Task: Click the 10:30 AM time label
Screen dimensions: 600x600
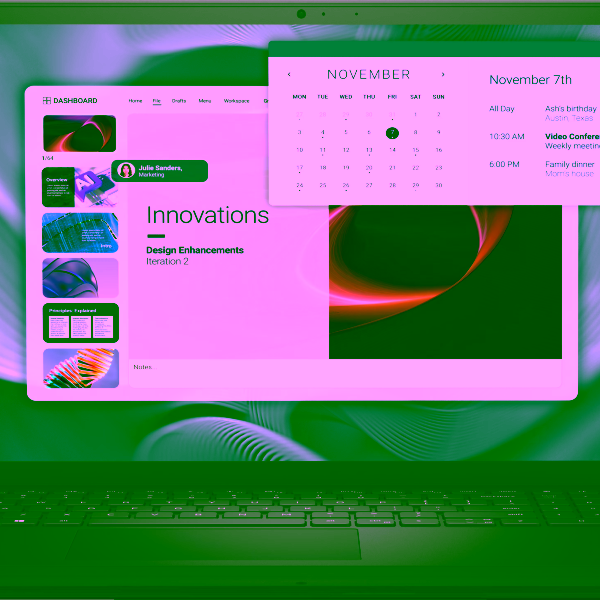Action: coord(507,136)
